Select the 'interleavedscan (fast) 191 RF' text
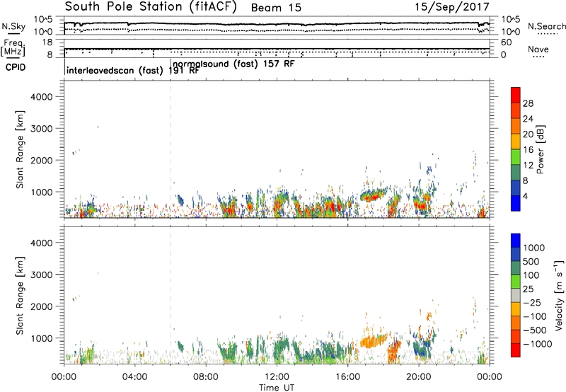566x392 pixels. coord(132,70)
